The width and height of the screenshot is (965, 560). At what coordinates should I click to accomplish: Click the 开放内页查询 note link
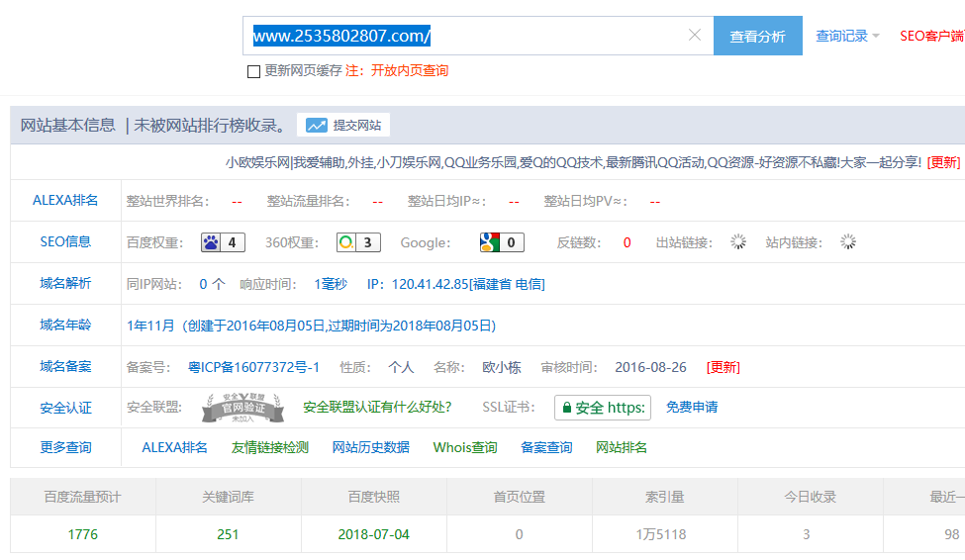(x=410, y=71)
